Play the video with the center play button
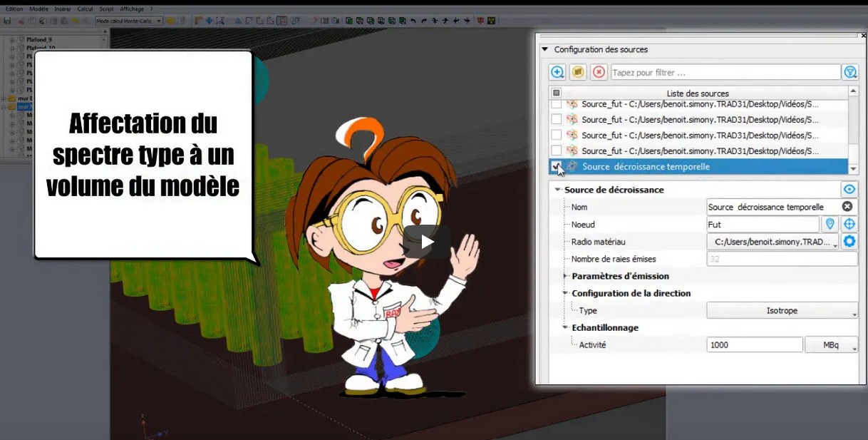Screen dimensions: 868x440 427,242
